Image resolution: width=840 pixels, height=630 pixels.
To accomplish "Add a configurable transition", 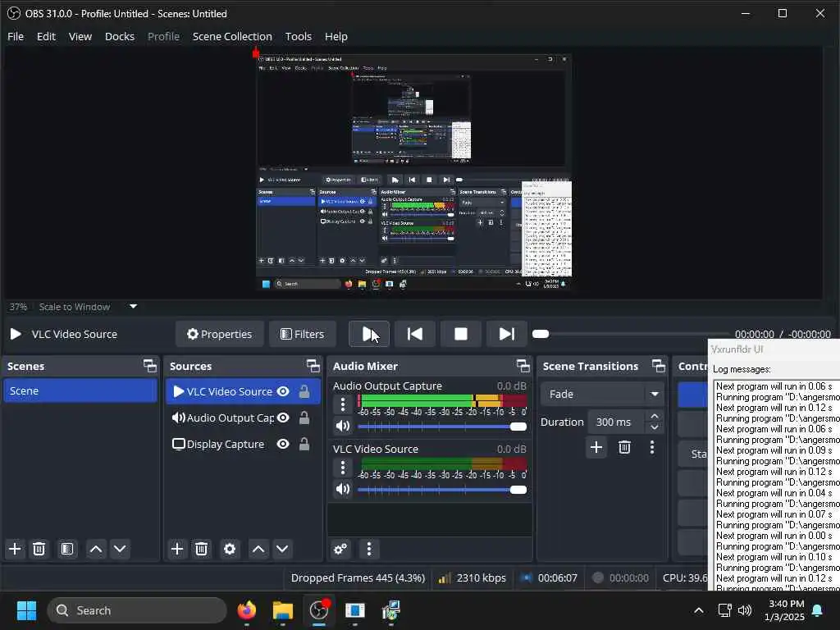I will click(596, 447).
